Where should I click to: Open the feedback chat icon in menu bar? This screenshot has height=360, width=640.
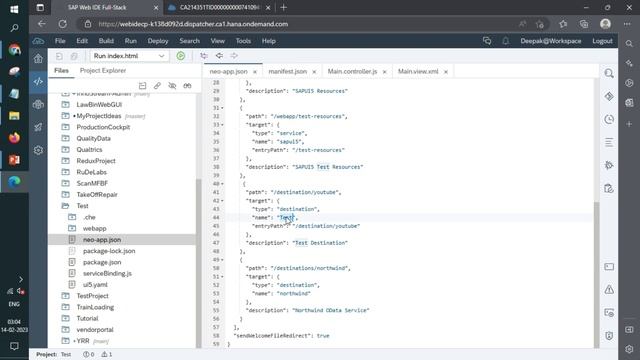click(x=487, y=41)
